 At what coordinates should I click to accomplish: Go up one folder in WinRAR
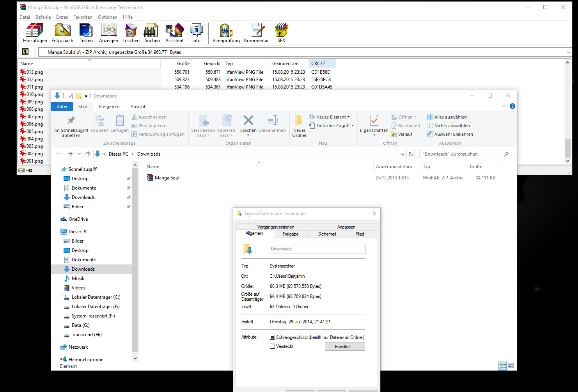click(25, 51)
